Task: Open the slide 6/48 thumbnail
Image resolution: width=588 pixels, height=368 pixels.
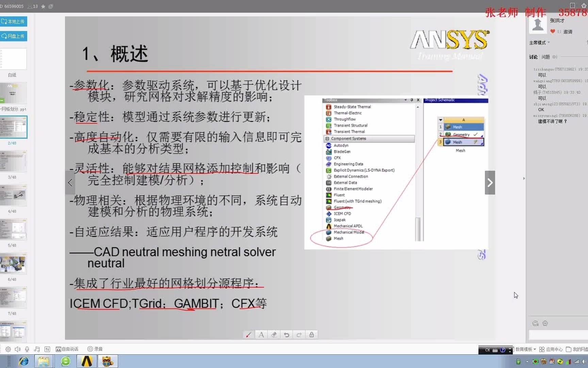Action: point(13,263)
